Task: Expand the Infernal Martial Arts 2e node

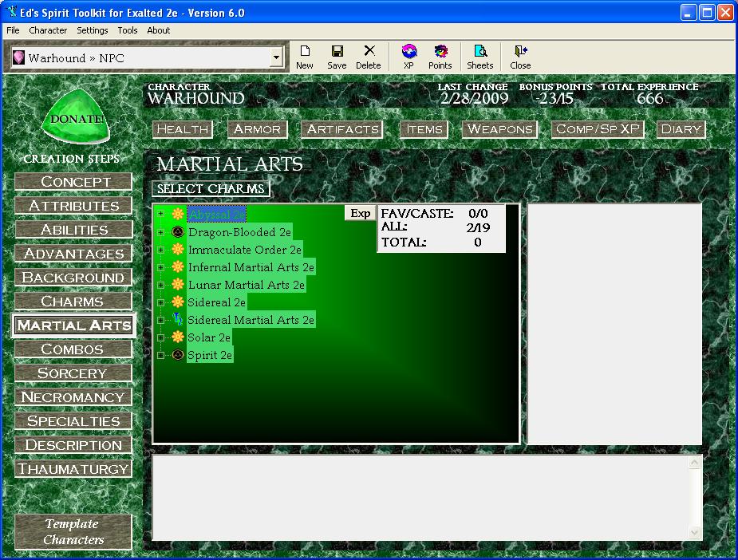Action: click(160, 267)
